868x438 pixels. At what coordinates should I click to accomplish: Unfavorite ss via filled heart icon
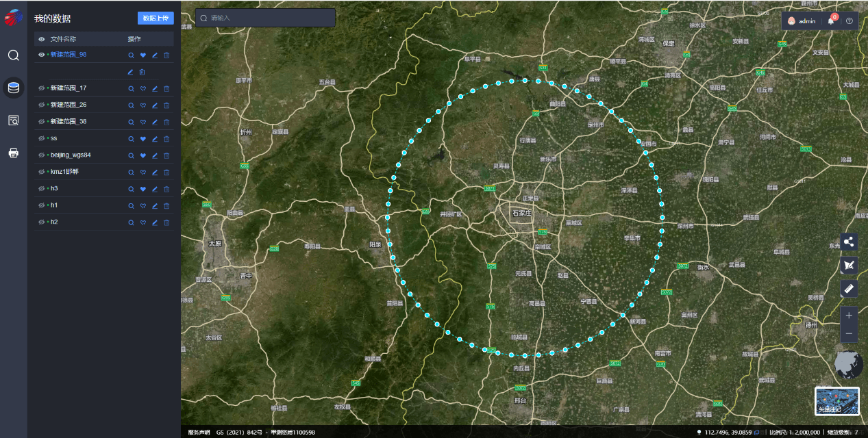point(143,139)
